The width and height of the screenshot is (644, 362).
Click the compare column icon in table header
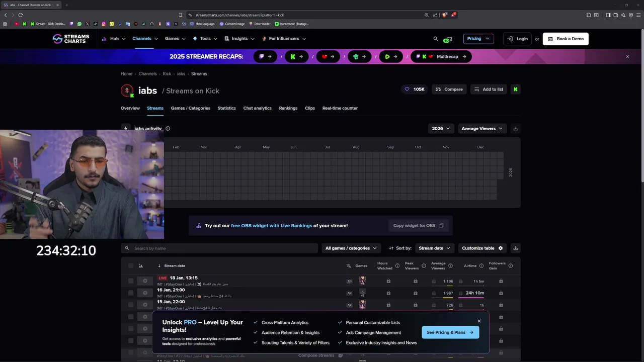tap(141, 266)
